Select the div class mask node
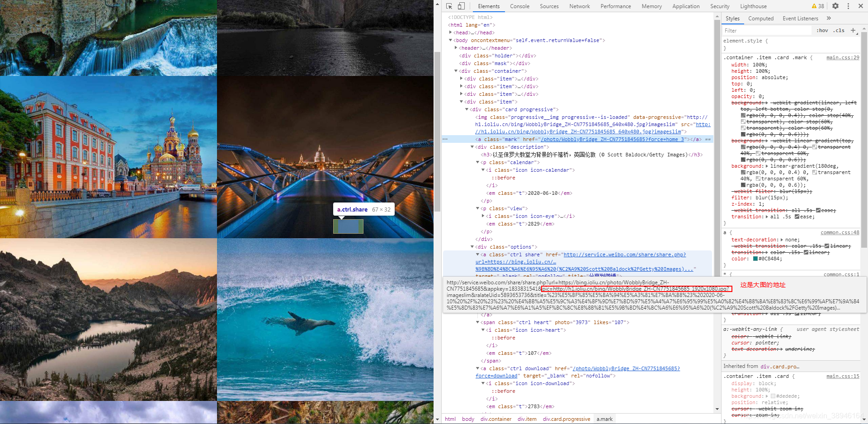 (495, 63)
